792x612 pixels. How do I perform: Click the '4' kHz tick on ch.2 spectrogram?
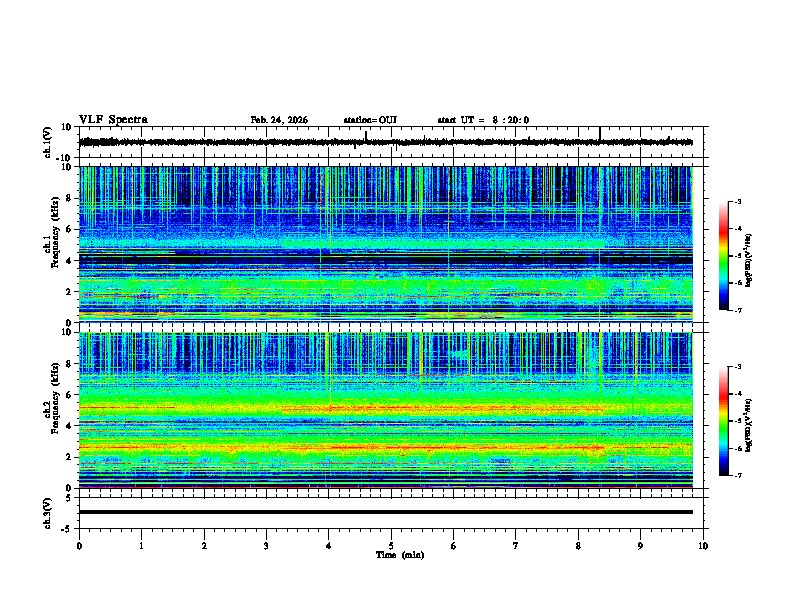(x=70, y=426)
